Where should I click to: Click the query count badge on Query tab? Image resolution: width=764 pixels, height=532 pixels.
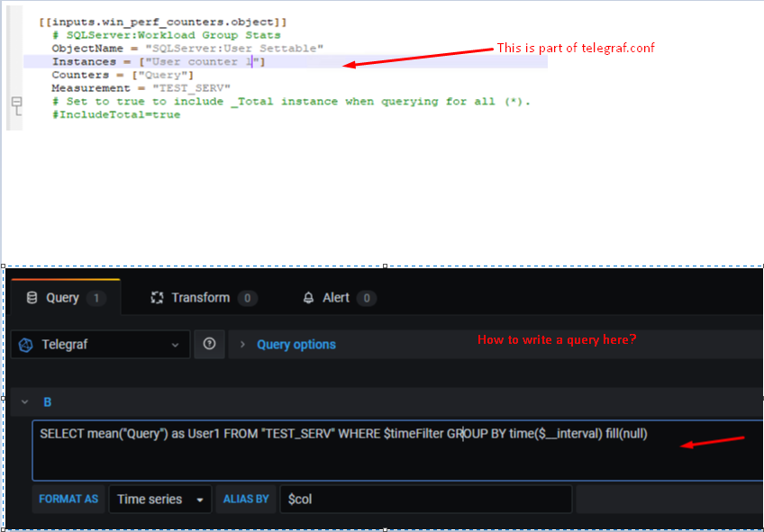pos(95,297)
